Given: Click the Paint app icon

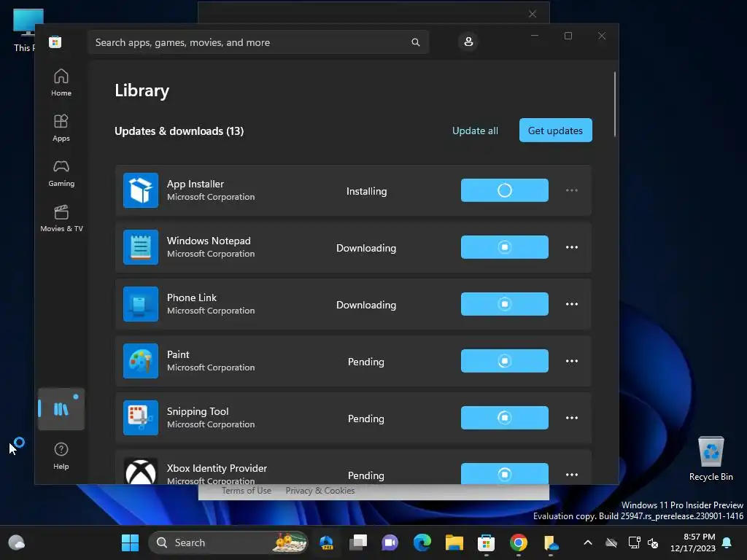Looking at the screenshot, I should tap(141, 361).
